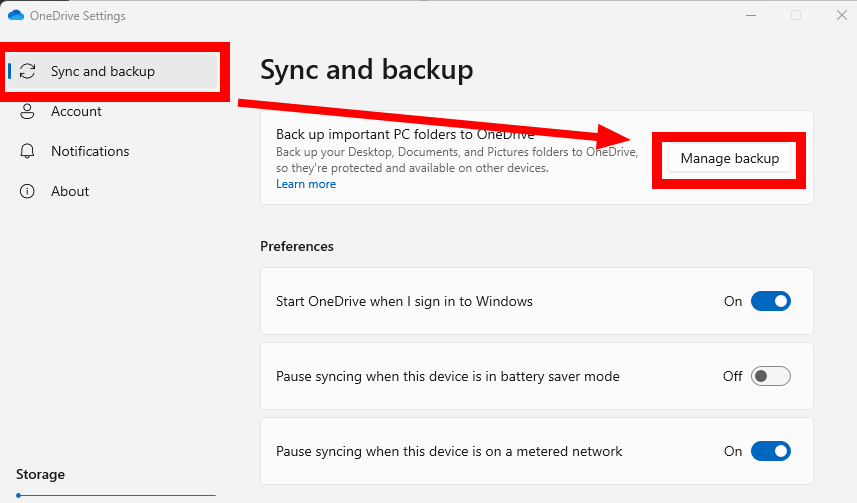The width and height of the screenshot is (857, 503).
Task: Click the Notifications bell icon
Action: (27, 151)
